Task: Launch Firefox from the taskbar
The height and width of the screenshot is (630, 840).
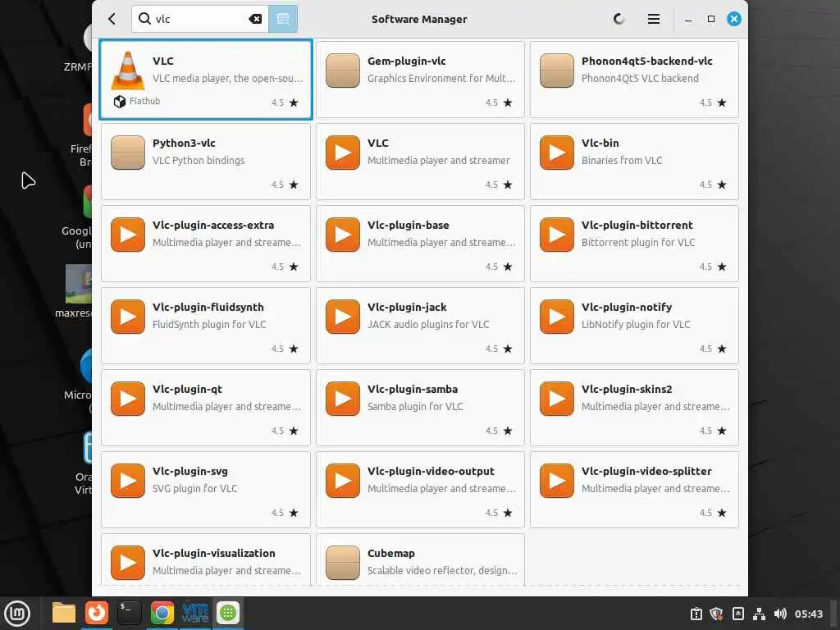Action: (97, 613)
